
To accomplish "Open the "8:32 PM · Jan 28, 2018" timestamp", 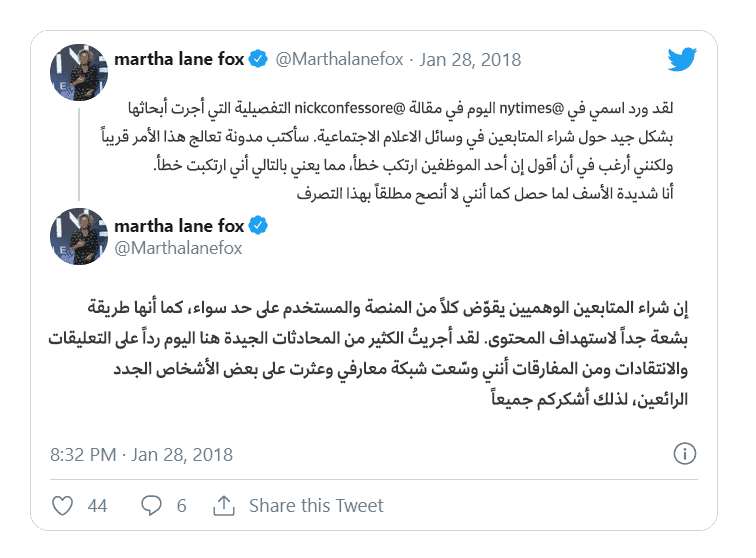I will 141,455.
